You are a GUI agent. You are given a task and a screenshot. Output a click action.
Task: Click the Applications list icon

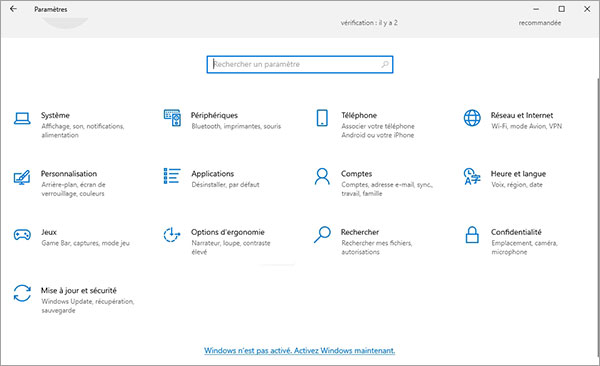pos(172,176)
